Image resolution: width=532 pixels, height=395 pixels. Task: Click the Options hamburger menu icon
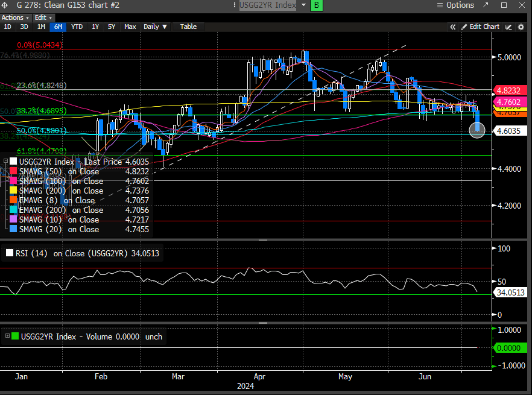coord(440,5)
